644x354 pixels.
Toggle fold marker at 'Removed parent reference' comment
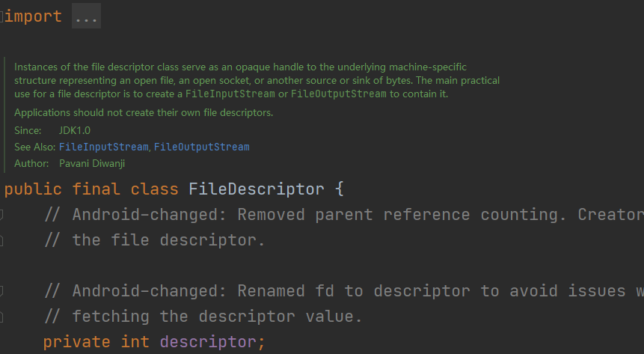pos(2,215)
